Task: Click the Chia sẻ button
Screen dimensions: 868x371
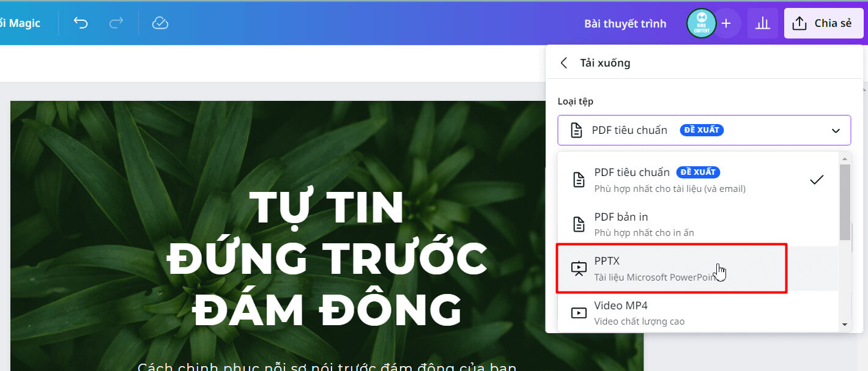Action: (824, 23)
